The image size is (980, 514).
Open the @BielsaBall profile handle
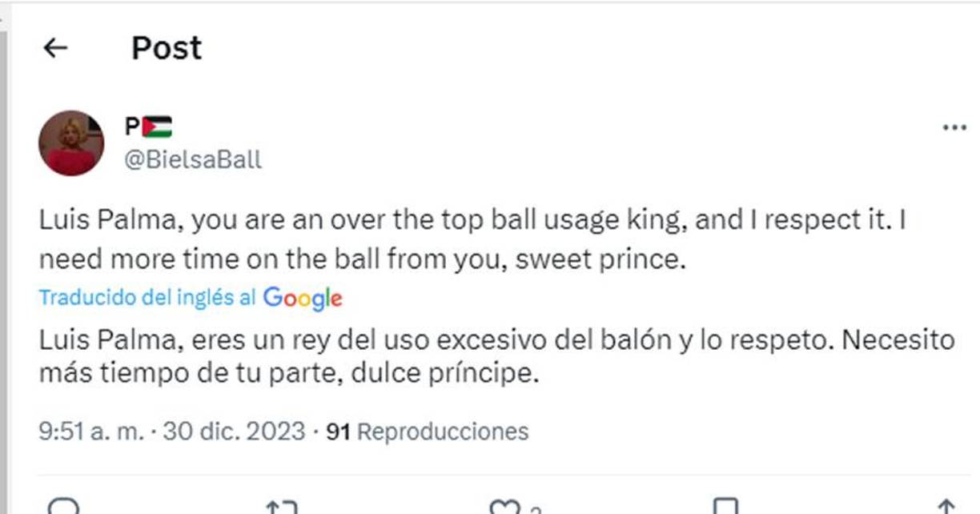click(x=191, y=159)
